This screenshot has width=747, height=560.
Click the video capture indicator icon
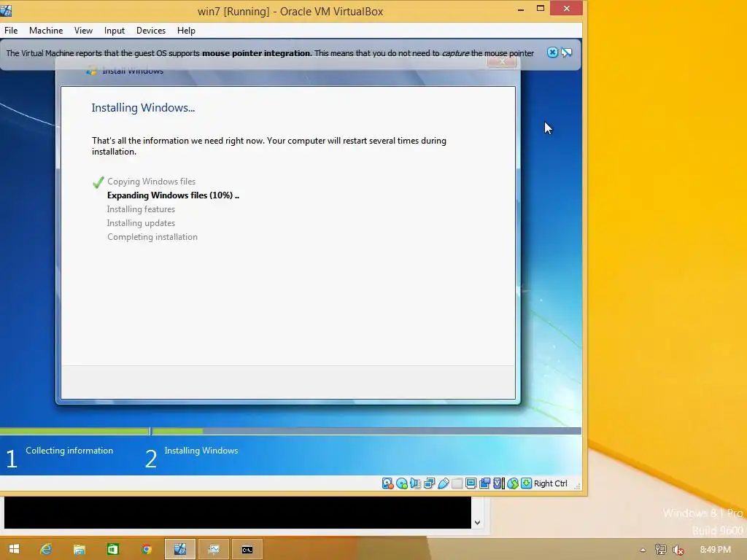(485, 483)
